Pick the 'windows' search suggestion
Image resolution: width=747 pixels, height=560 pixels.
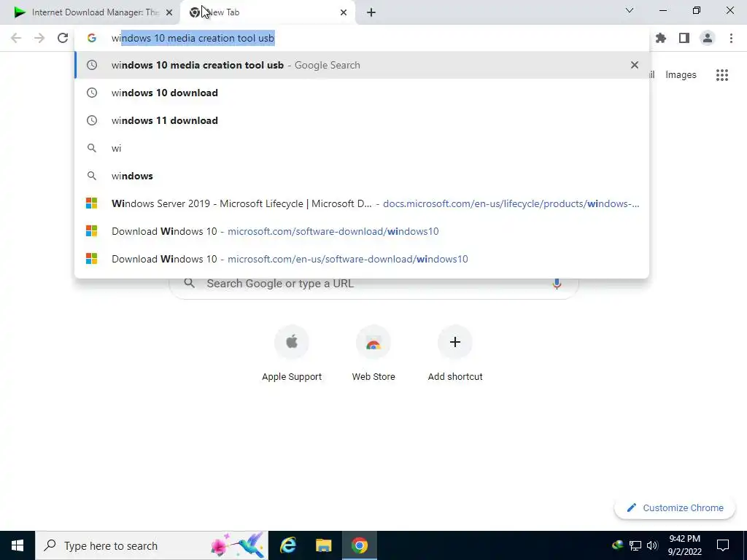point(362,176)
